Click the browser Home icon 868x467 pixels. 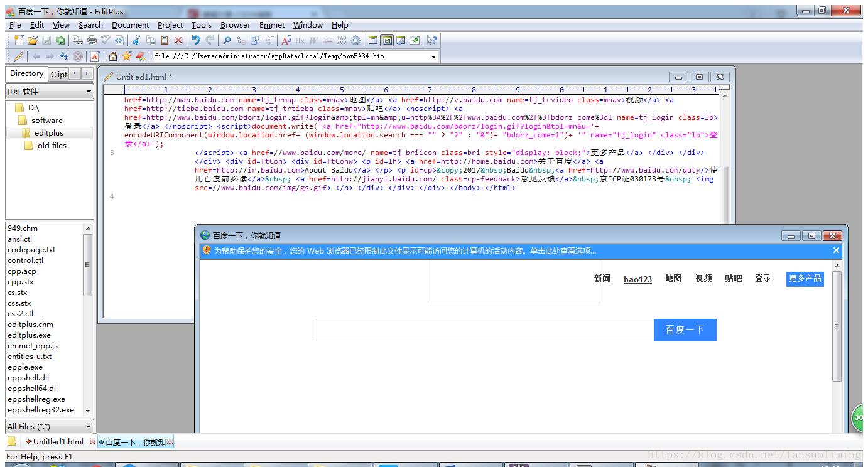(x=113, y=56)
